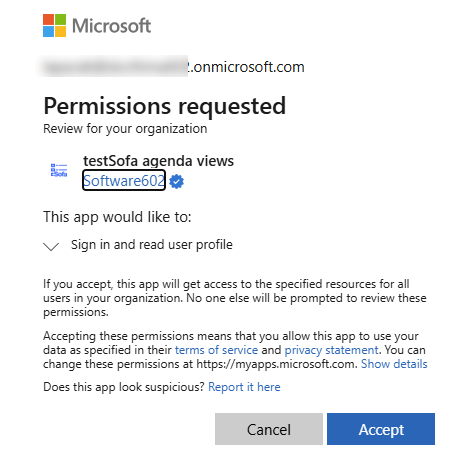The height and width of the screenshot is (463, 465).
Task: Click the This app would like to label
Action: [117, 217]
